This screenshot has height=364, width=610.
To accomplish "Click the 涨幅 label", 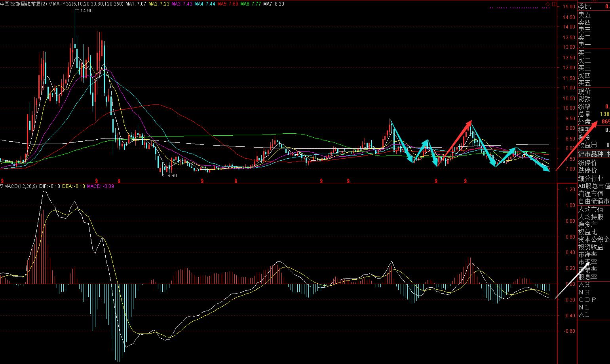I will [x=584, y=107].
